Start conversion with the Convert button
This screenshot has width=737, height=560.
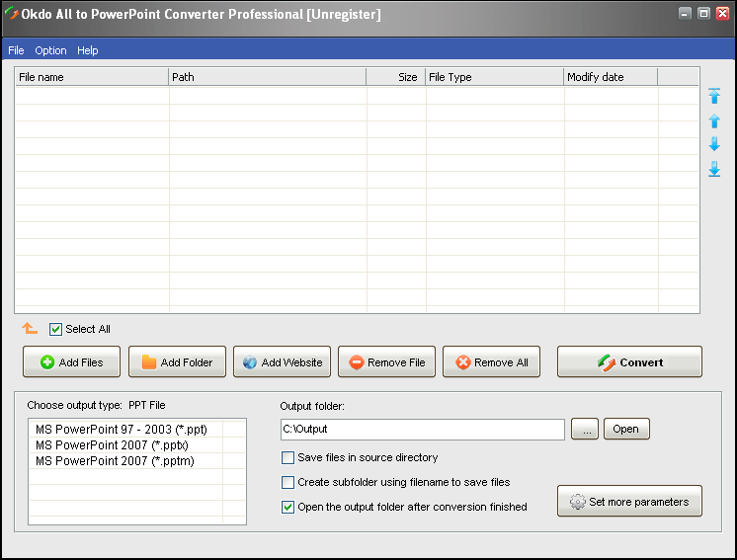[x=629, y=361]
